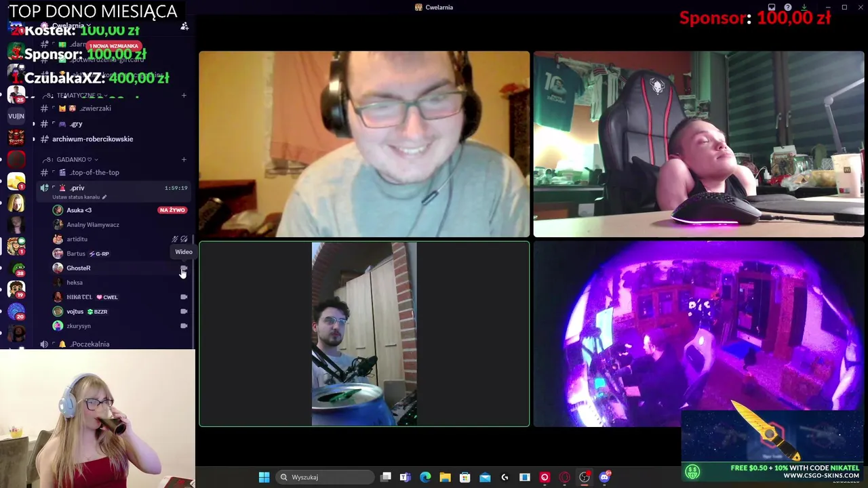
Task: Open the Discord inbox icon
Action: 772,7
